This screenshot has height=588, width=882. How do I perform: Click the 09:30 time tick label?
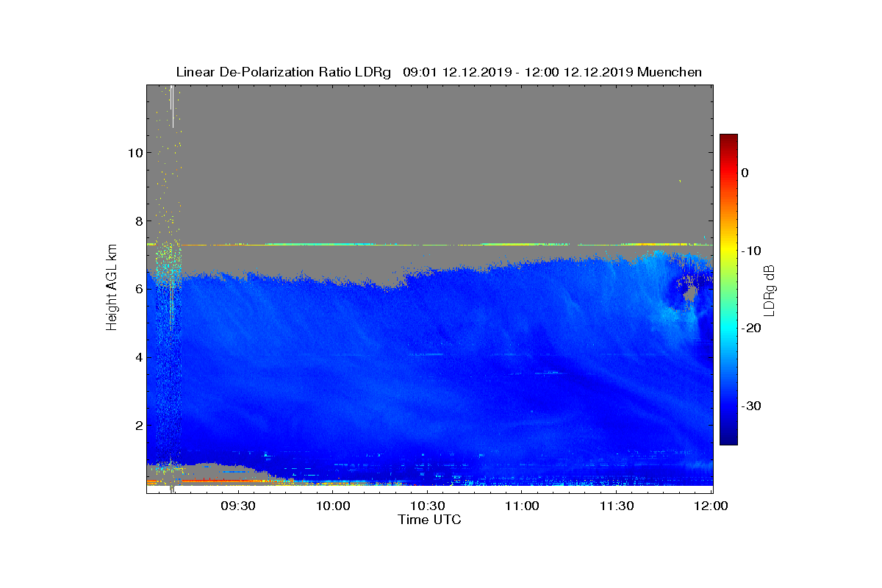tap(238, 506)
